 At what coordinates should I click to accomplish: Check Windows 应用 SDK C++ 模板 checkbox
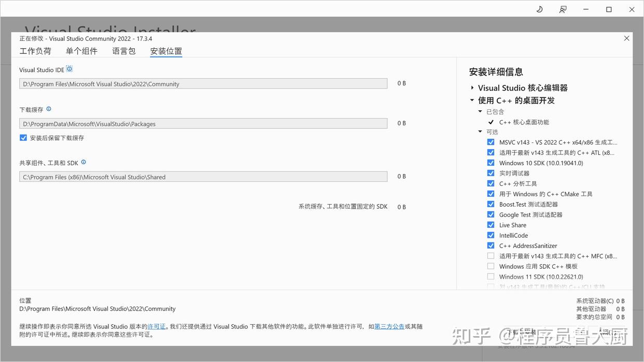491,266
